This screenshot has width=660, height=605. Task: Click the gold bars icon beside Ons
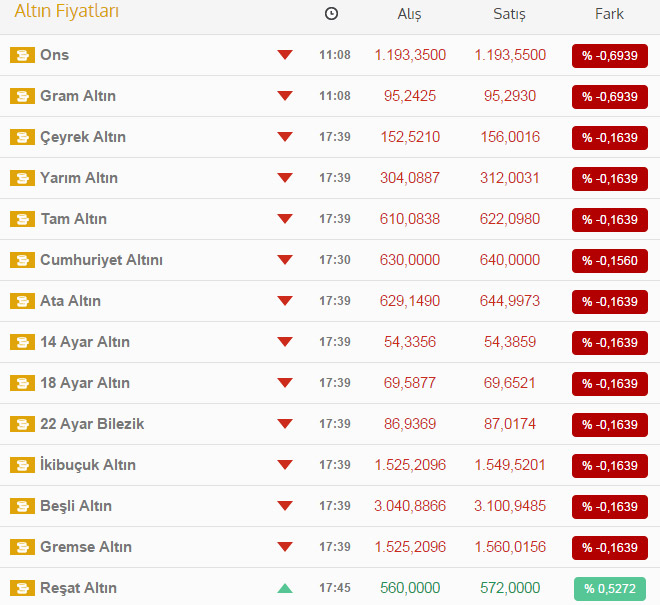click(22, 55)
